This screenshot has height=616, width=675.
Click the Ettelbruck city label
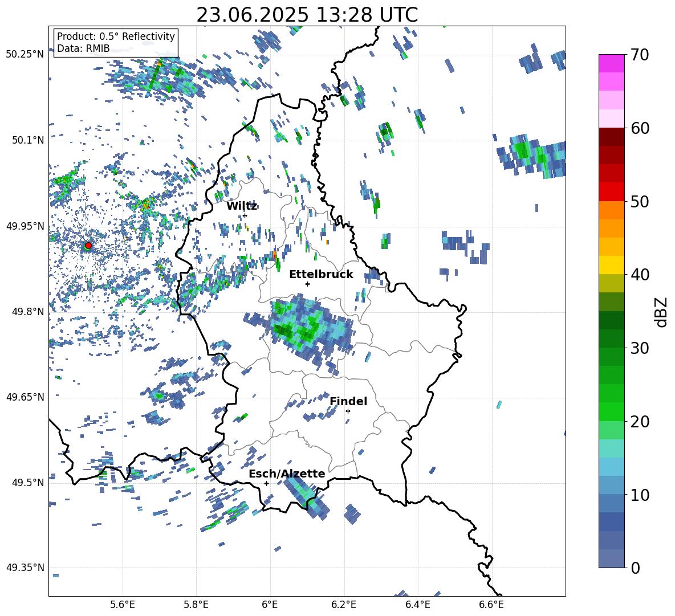coord(321,275)
